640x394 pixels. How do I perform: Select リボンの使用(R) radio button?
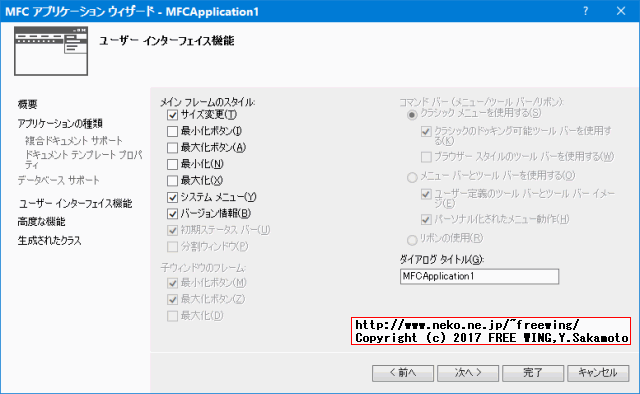coord(412,240)
